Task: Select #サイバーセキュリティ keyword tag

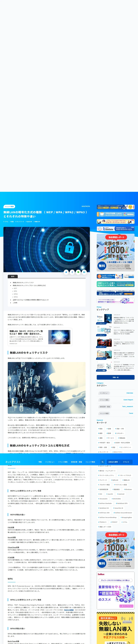Action: (106, 475)
